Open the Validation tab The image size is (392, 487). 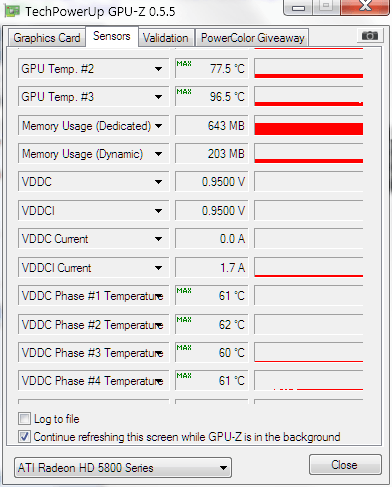tap(166, 38)
